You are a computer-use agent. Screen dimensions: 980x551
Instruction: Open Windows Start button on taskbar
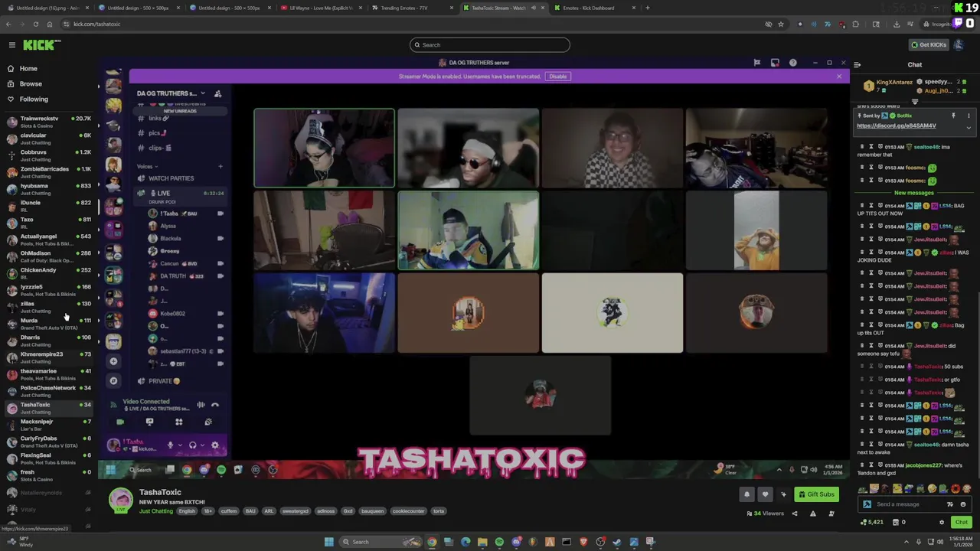(329, 542)
